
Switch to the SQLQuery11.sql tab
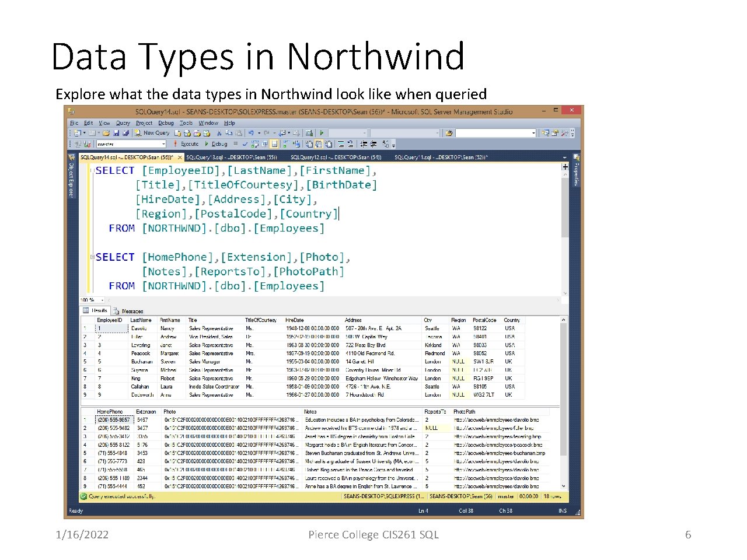pyautogui.click(x=441, y=157)
